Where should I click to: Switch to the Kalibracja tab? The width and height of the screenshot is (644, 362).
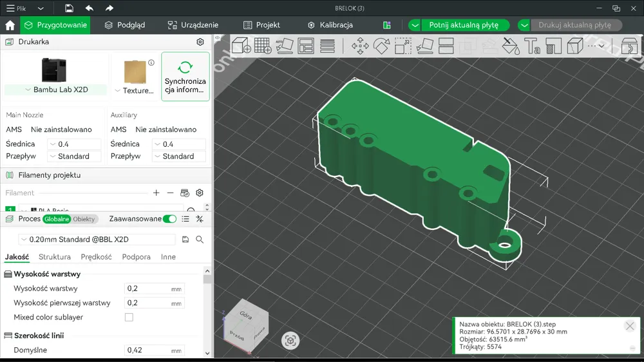(x=330, y=25)
